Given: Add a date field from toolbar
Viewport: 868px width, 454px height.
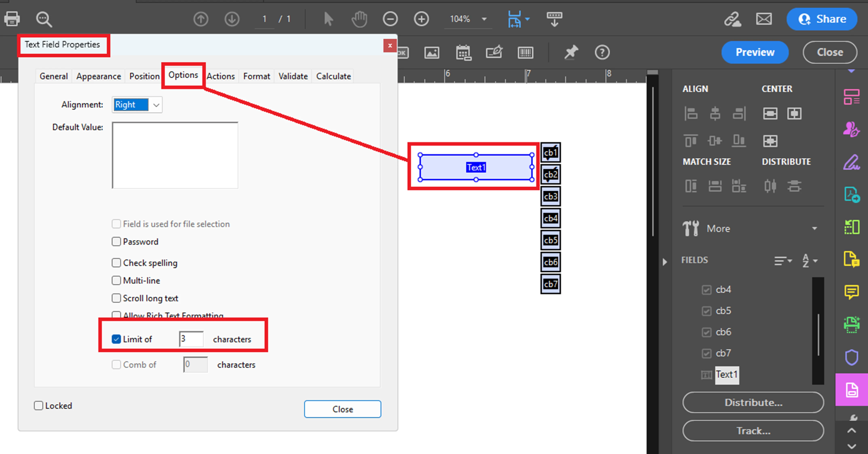Looking at the screenshot, I should [463, 53].
